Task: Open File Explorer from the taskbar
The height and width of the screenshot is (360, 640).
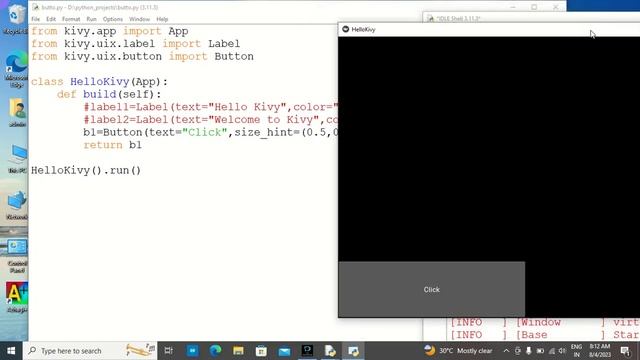Action: [x=238, y=351]
